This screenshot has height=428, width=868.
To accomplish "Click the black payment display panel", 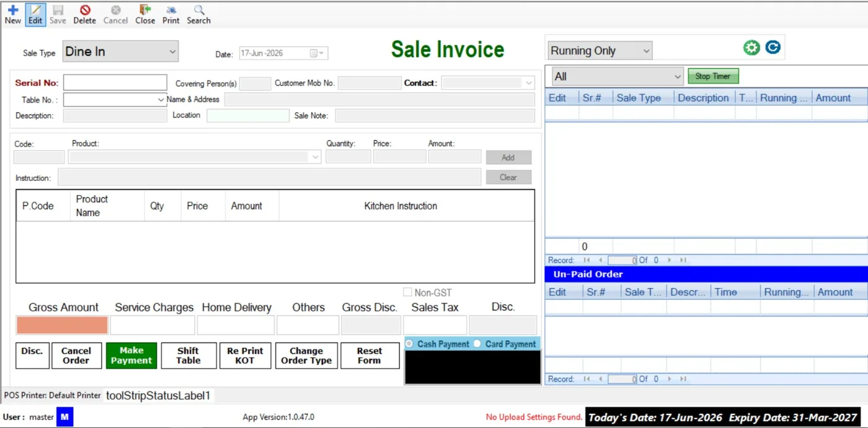I will 472,367.
